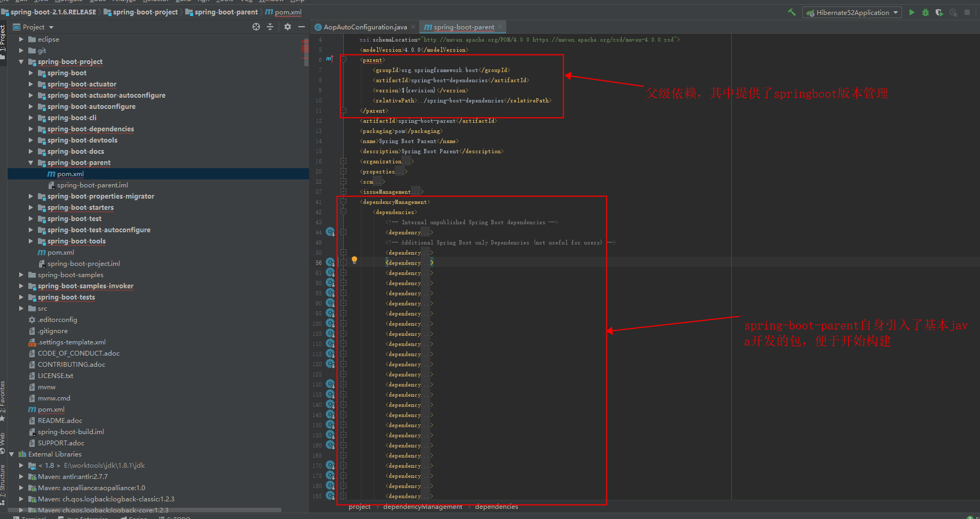Expand the spring-boot-actuator module
980x519 pixels.
[31, 84]
